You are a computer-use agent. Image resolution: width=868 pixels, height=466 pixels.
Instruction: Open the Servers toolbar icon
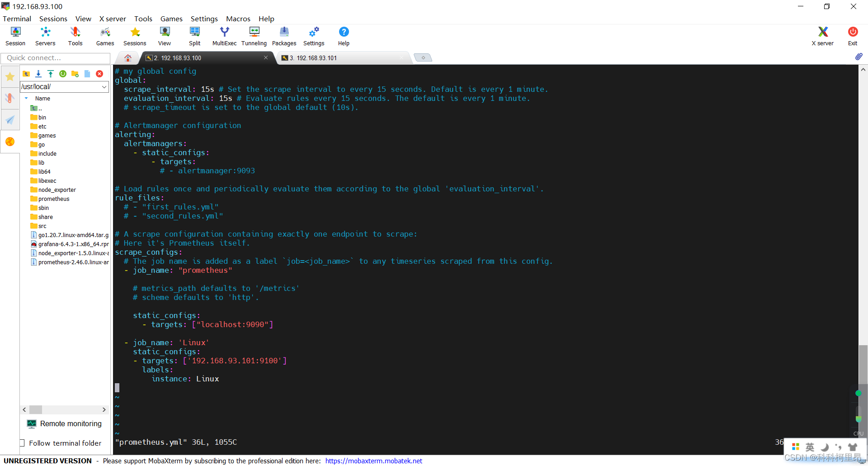45,36
